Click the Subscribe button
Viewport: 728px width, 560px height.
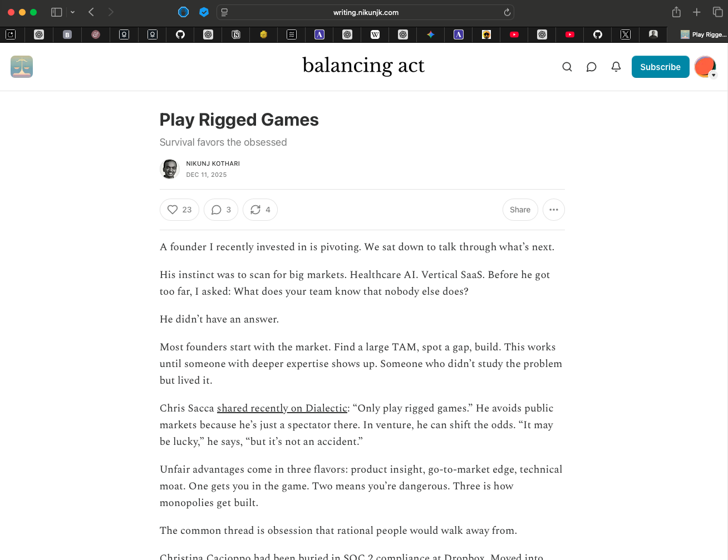660,67
